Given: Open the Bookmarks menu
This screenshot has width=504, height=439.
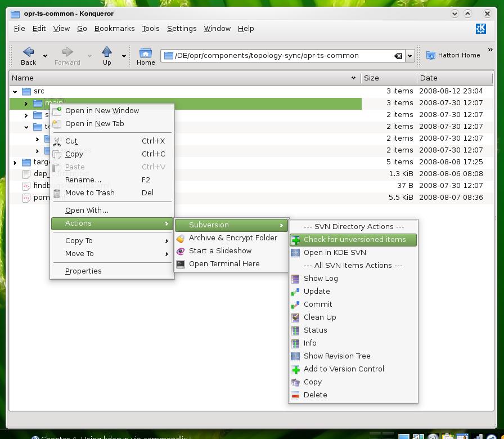Looking at the screenshot, I should pos(114,29).
